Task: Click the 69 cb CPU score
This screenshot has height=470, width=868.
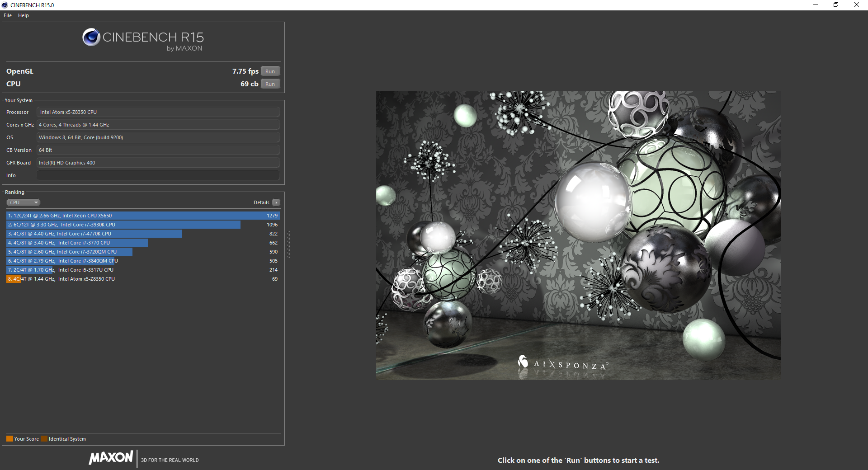Action: click(x=250, y=84)
